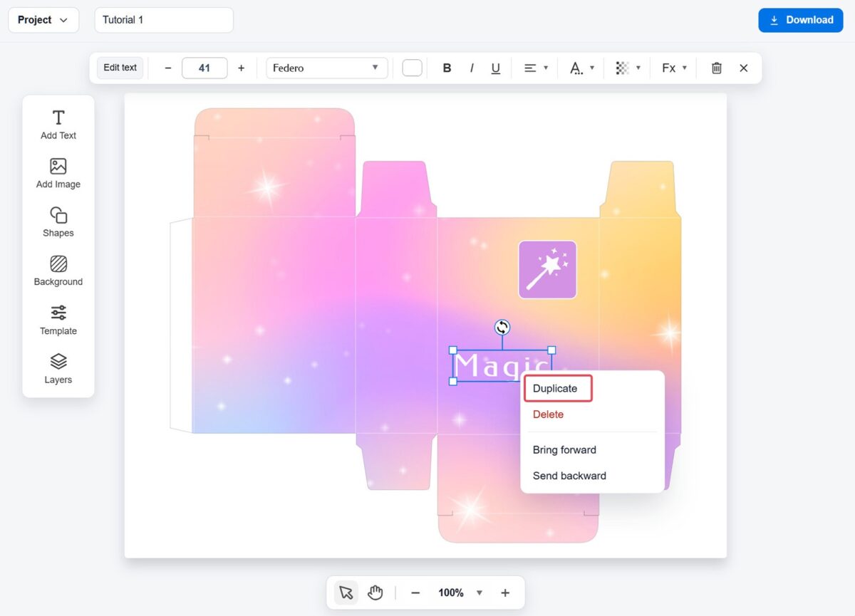Open the text style 'A' dropdown
The width and height of the screenshot is (855, 616).
(x=581, y=68)
